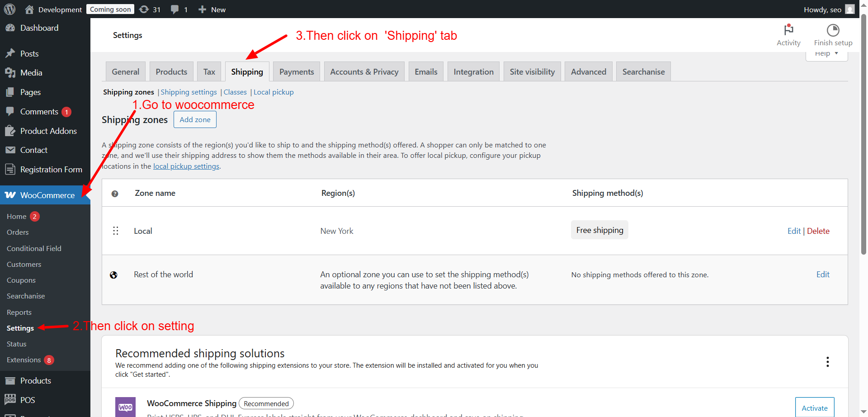The image size is (868, 417).
Task: Open the Payments tab
Action: tap(297, 71)
